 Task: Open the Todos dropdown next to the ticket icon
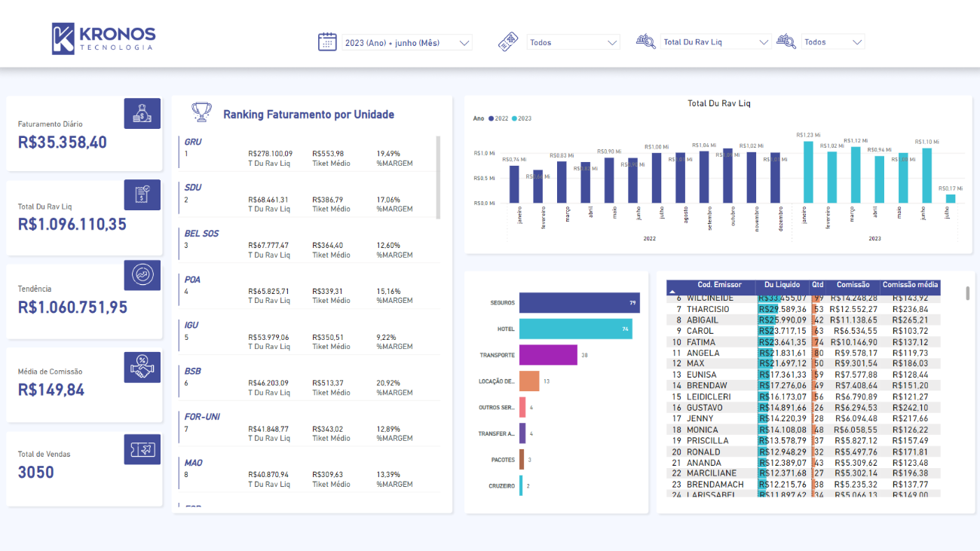click(x=573, y=43)
